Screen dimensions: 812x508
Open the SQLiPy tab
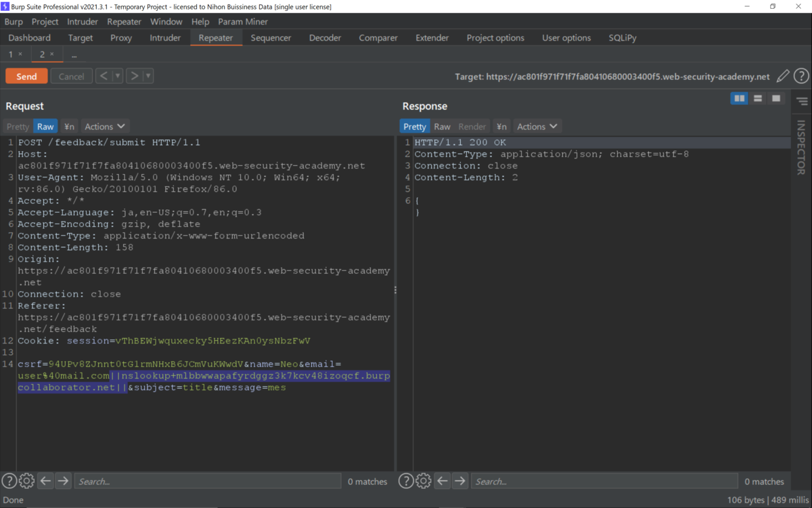(x=623, y=38)
